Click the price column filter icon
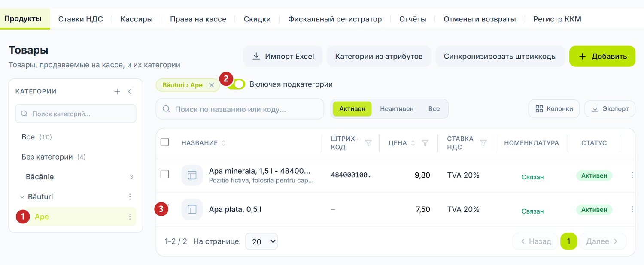 tap(425, 143)
